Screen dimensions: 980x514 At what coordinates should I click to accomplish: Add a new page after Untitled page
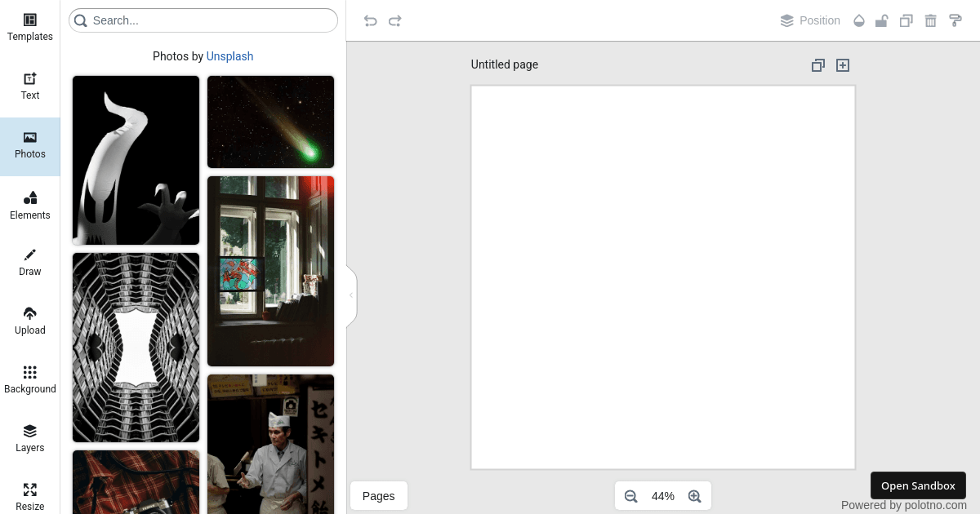(843, 65)
